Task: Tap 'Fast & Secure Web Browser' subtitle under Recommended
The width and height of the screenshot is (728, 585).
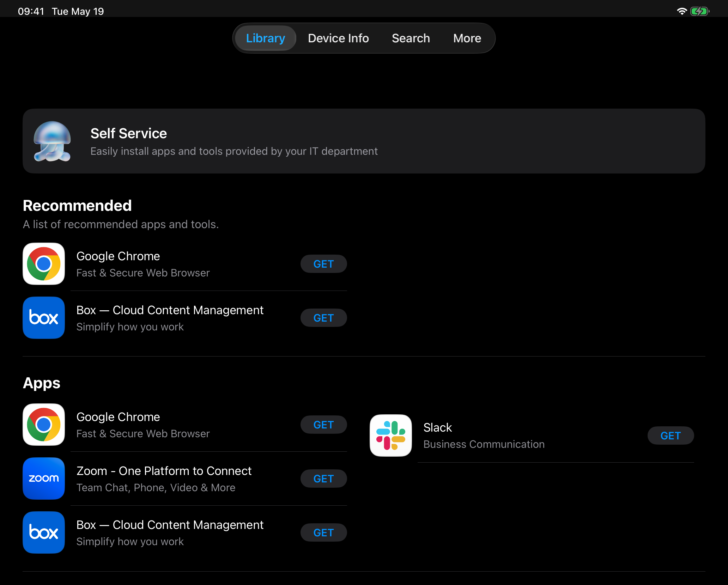Action: click(x=143, y=273)
